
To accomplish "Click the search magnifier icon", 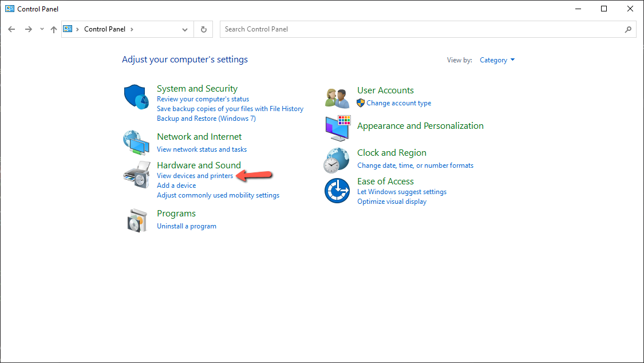I will tap(628, 29).
